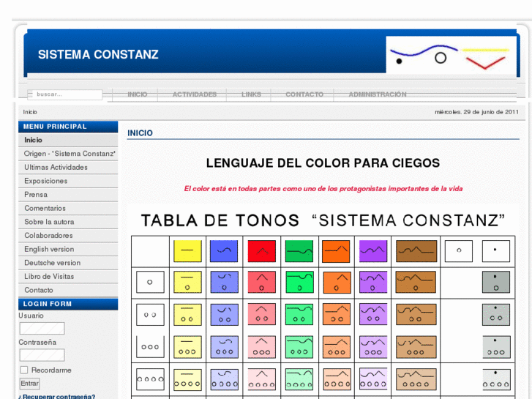
Task: Click light pink tile with four circles
Action: pyautogui.click(x=261, y=379)
